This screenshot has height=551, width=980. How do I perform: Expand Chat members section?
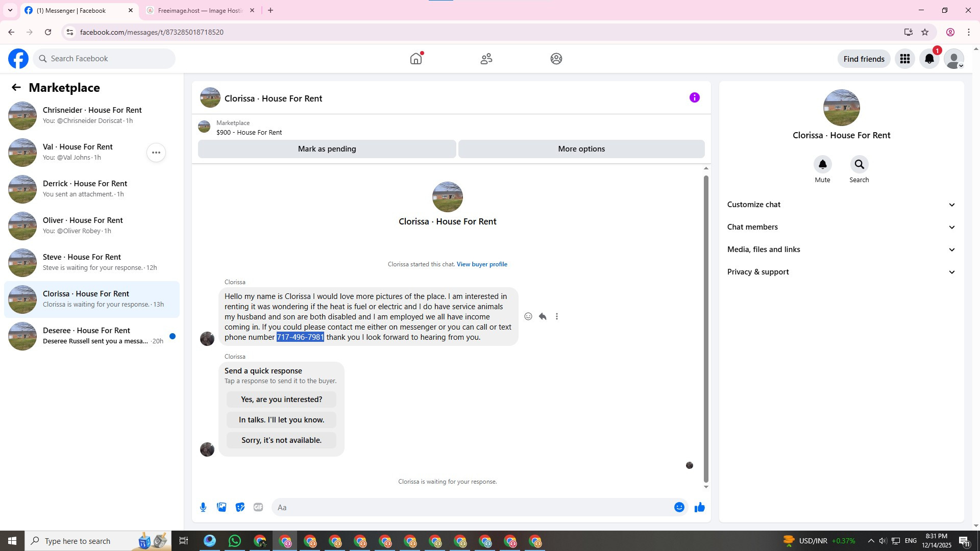pos(841,227)
